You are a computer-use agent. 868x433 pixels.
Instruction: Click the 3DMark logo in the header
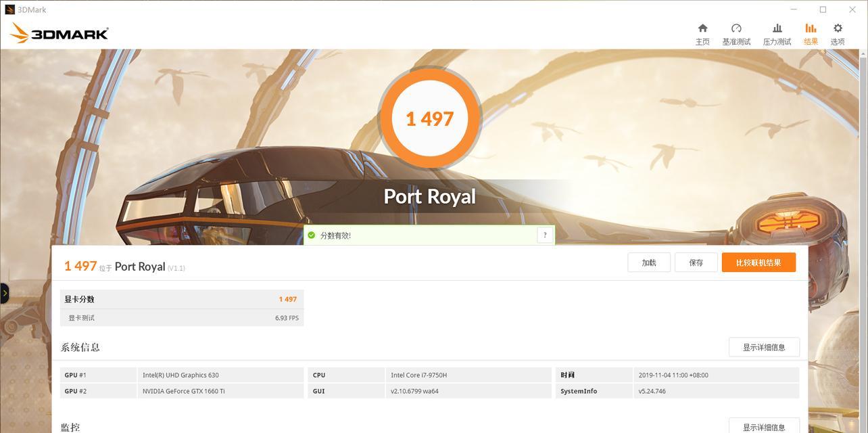tap(59, 33)
